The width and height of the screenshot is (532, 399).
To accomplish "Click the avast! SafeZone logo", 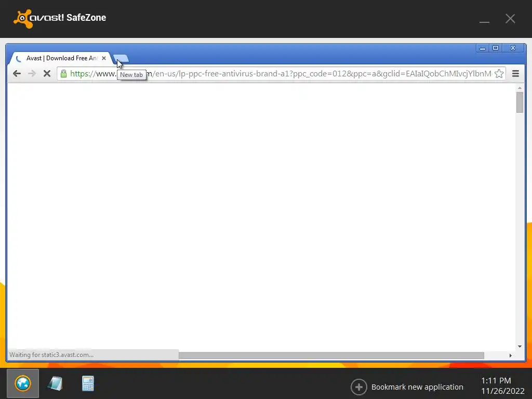I will click(60, 18).
